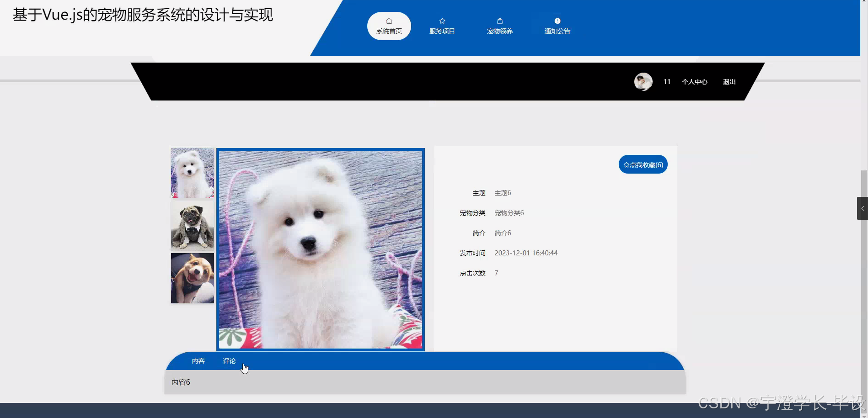Screen dimensions: 868x418
Task: Select the 通知公告 navigation tab
Action: point(557,31)
